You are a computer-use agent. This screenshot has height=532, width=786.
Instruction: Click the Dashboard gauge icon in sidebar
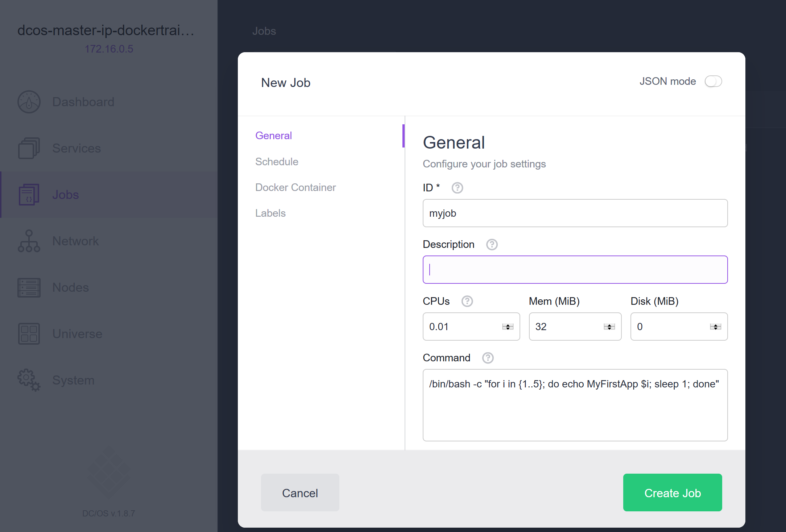29,102
